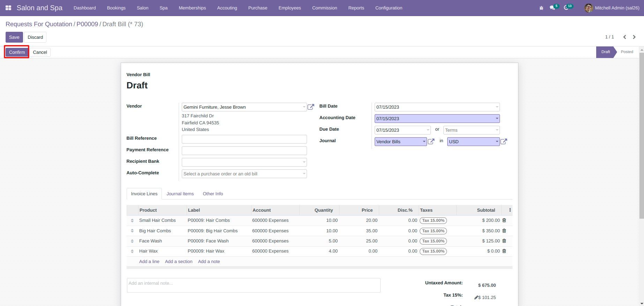Go to next record arrow
644x306 pixels.
(x=634, y=37)
